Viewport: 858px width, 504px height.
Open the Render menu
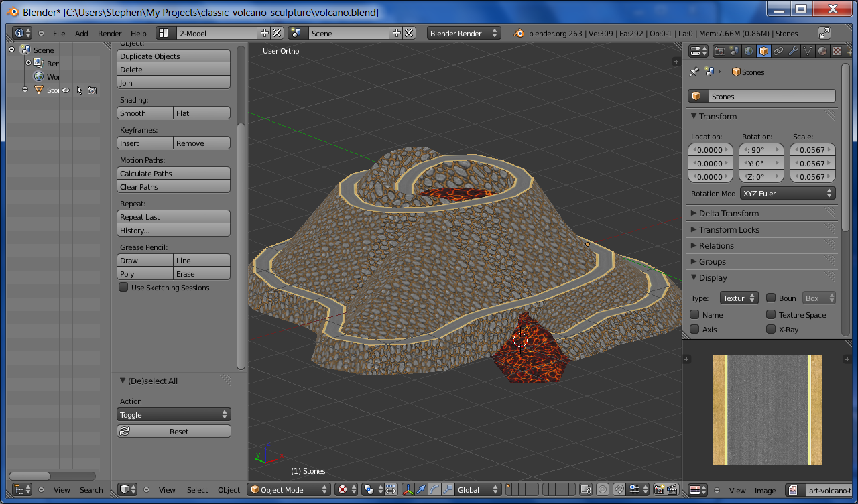point(109,34)
